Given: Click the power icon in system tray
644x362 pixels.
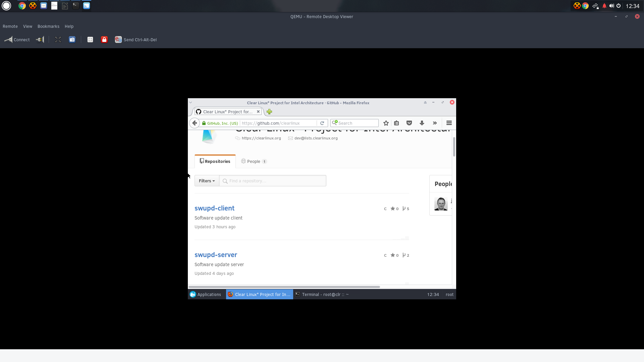Looking at the screenshot, I should 619,6.
